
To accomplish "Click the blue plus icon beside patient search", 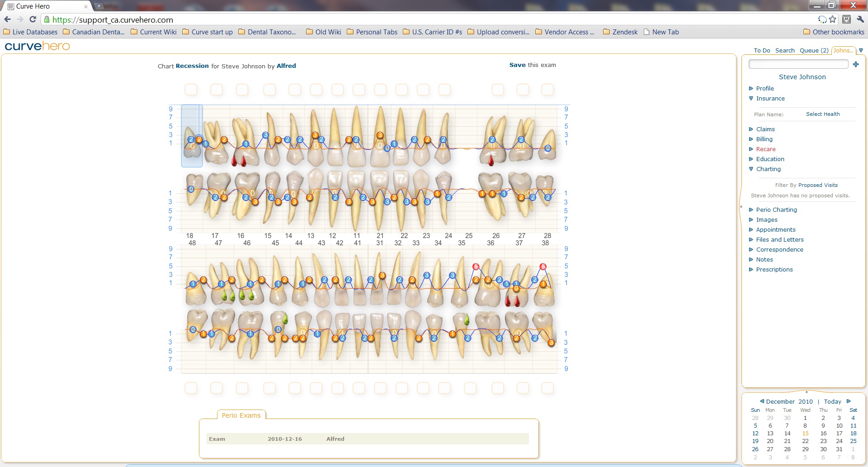I will pyautogui.click(x=856, y=64).
